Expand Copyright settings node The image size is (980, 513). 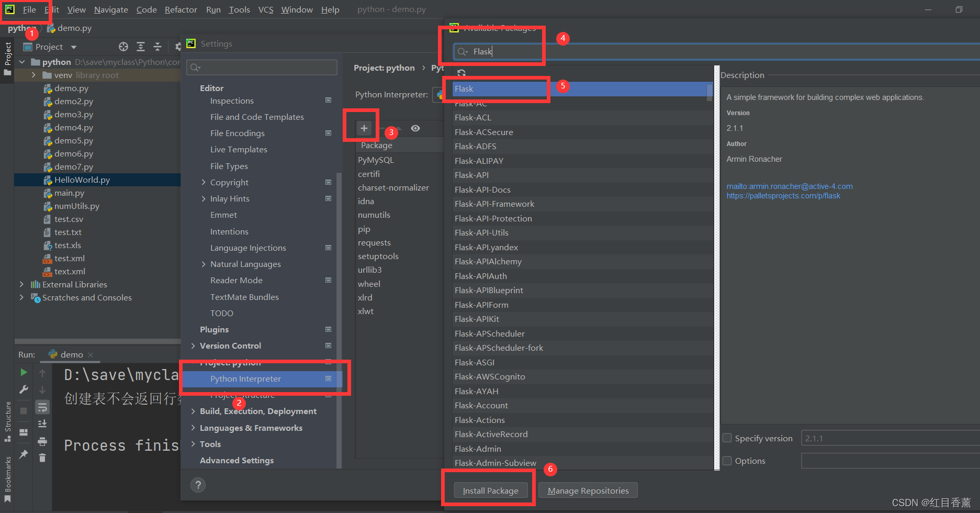pos(204,182)
